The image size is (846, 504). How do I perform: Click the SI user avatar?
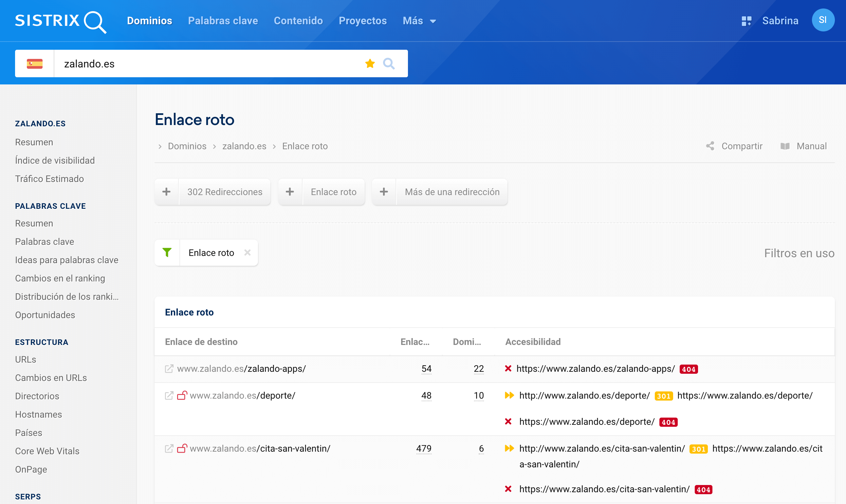point(822,20)
